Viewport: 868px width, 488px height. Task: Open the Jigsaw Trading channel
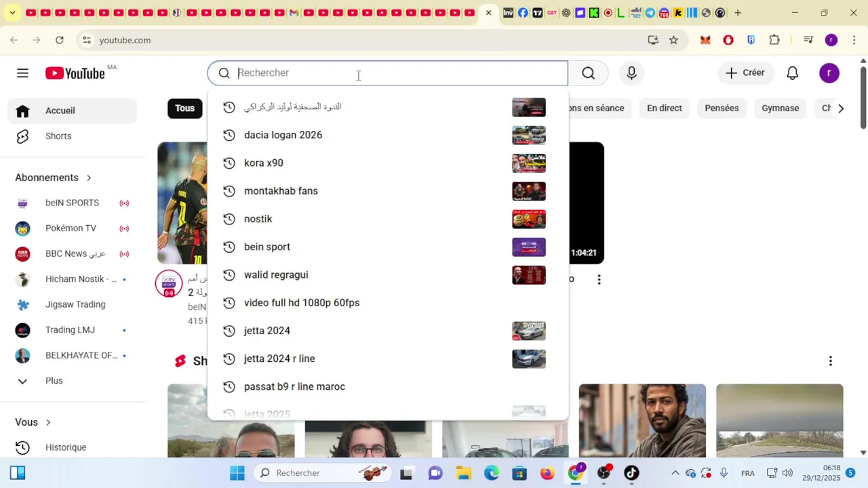pyautogui.click(x=73, y=304)
